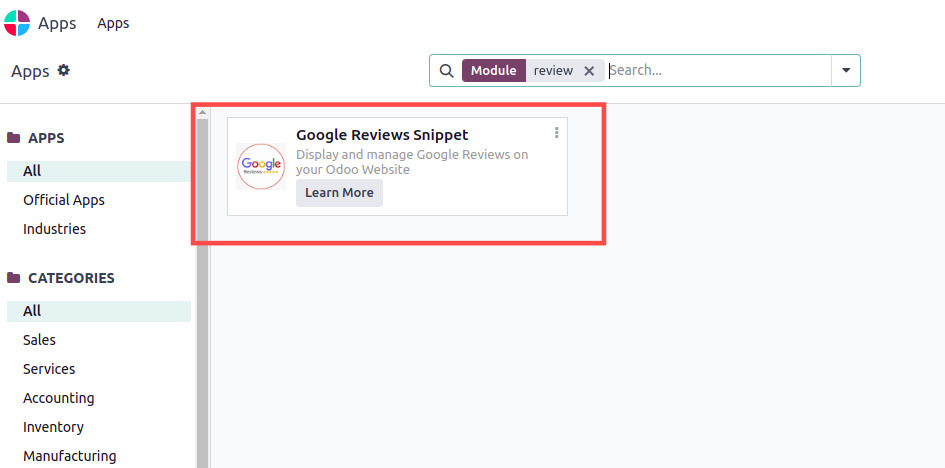
Task: Click the Module facet label
Action: point(494,70)
